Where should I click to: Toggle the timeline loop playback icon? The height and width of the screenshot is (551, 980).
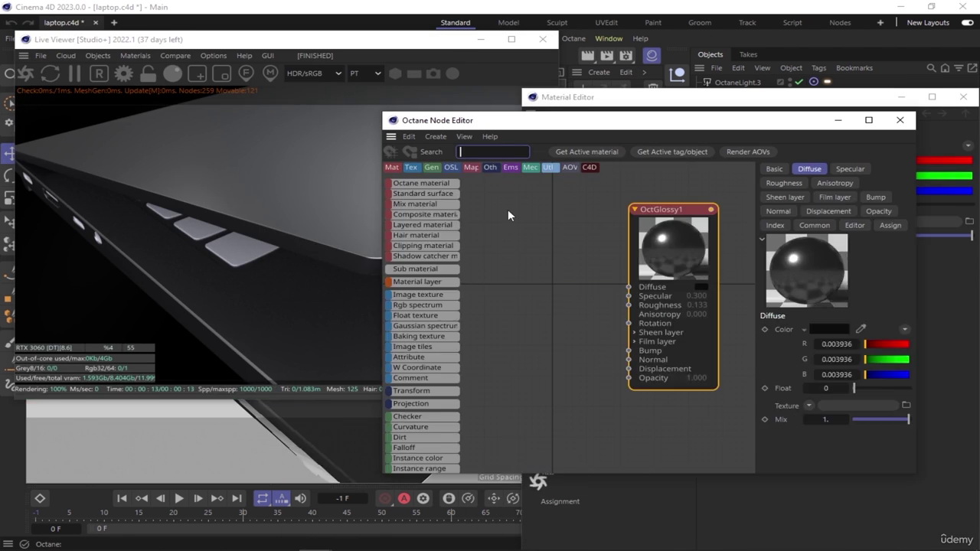pos(262,498)
